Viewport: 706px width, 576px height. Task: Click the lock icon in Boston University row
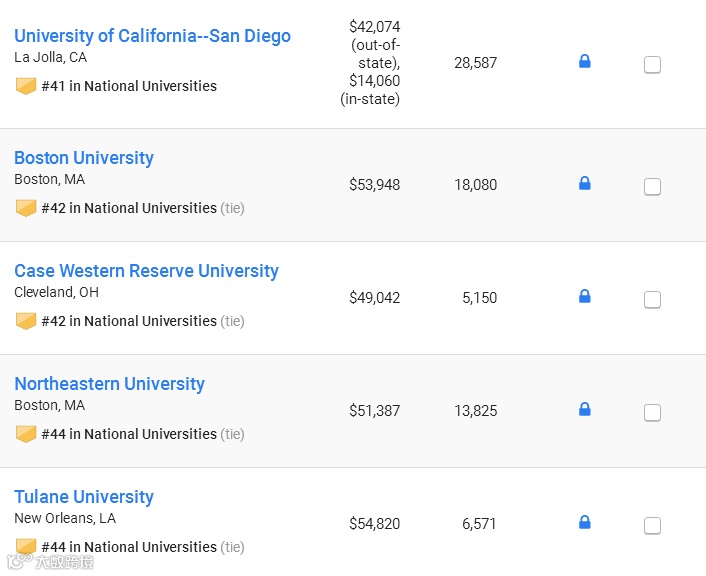(x=585, y=184)
